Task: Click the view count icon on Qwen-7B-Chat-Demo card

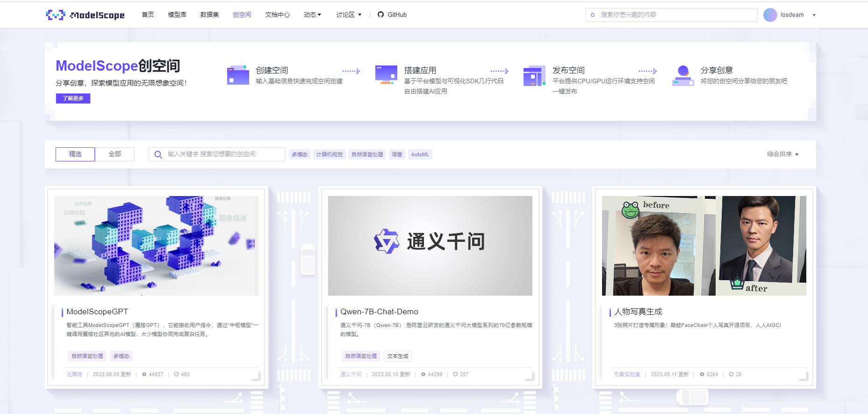Action: pyautogui.click(x=423, y=374)
